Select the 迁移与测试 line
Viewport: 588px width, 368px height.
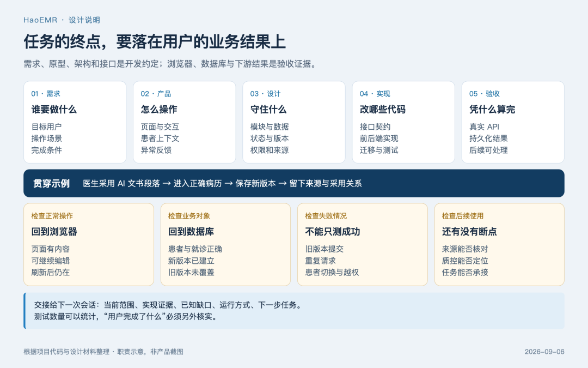[379, 150]
